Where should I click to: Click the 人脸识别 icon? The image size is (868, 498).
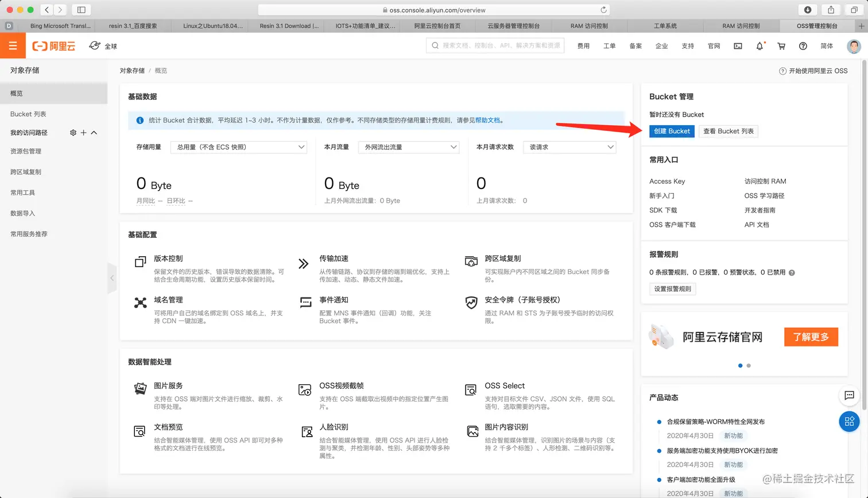307,431
